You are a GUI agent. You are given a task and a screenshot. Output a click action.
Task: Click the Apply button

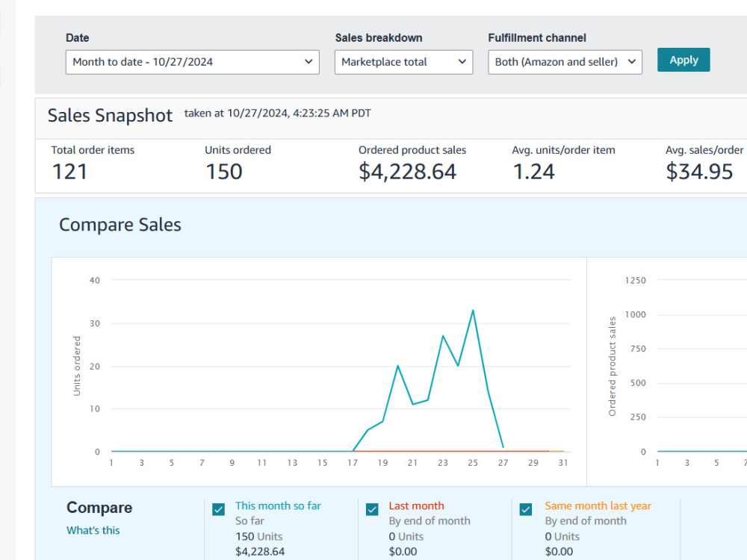[684, 60]
